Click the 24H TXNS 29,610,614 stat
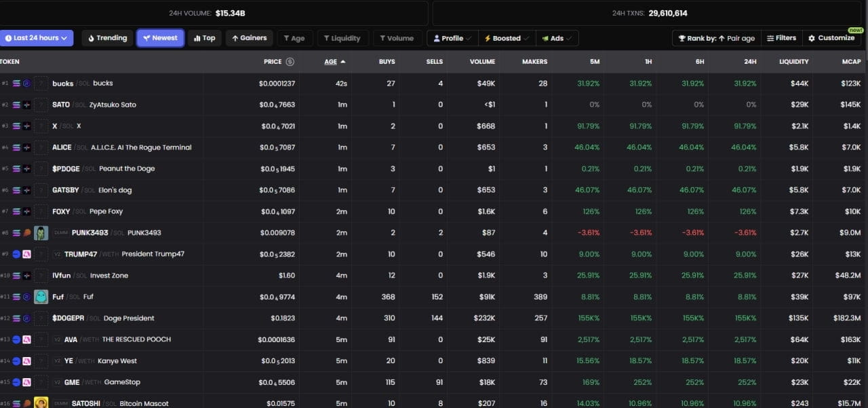Screen dimensions: 868x408 (649, 13)
